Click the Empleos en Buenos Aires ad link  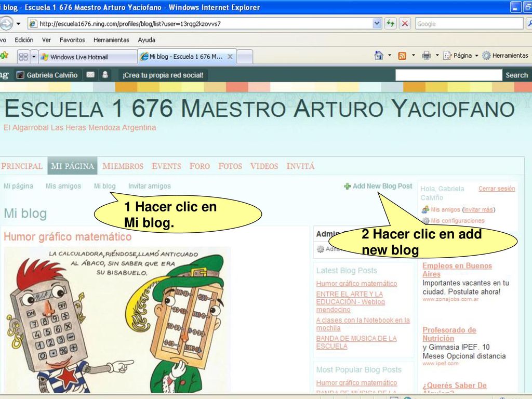tap(457, 270)
